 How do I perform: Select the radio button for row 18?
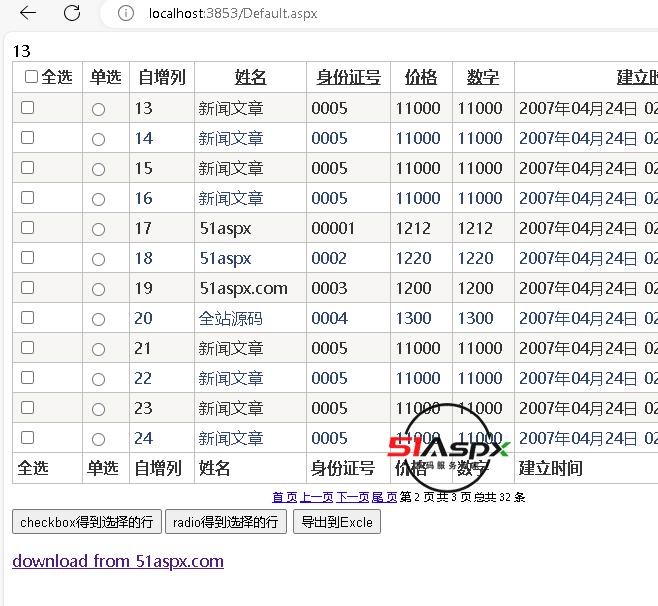(98, 259)
